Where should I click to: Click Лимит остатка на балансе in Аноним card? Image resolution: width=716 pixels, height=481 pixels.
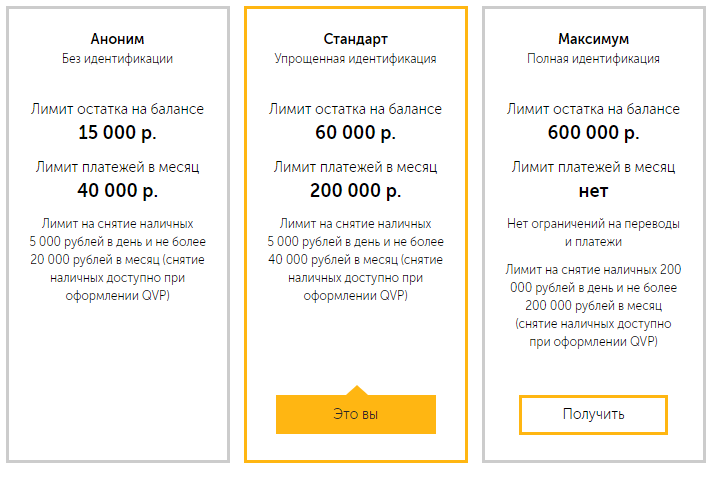[117, 109]
